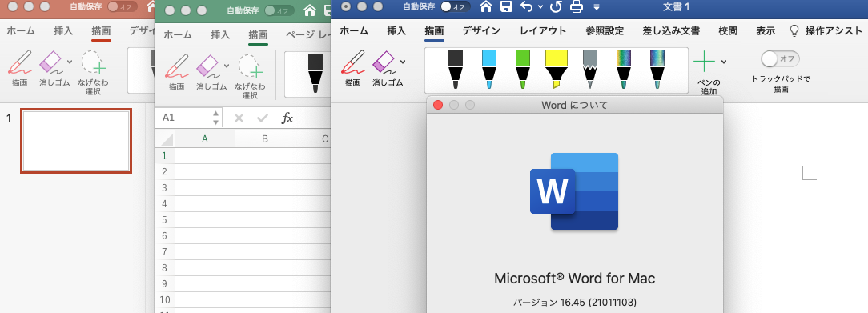Open the References tab in Word
Screen dimensions: 868x313
pos(605,31)
